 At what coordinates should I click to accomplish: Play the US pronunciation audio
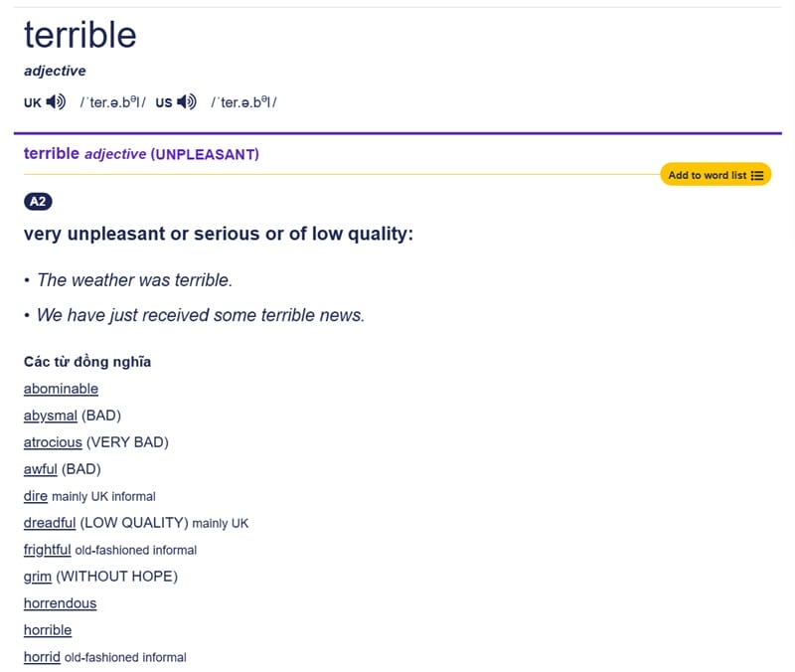[x=187, y=101]
